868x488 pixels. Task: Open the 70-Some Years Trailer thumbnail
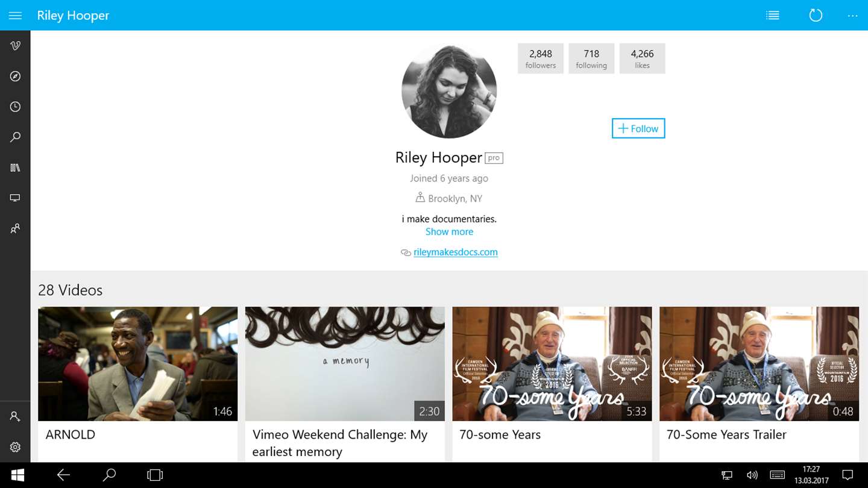pos(759,364)
